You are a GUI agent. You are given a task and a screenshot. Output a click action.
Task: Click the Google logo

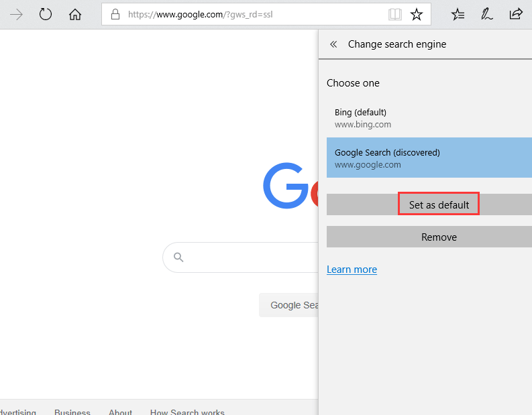click(x=290, y=186)
